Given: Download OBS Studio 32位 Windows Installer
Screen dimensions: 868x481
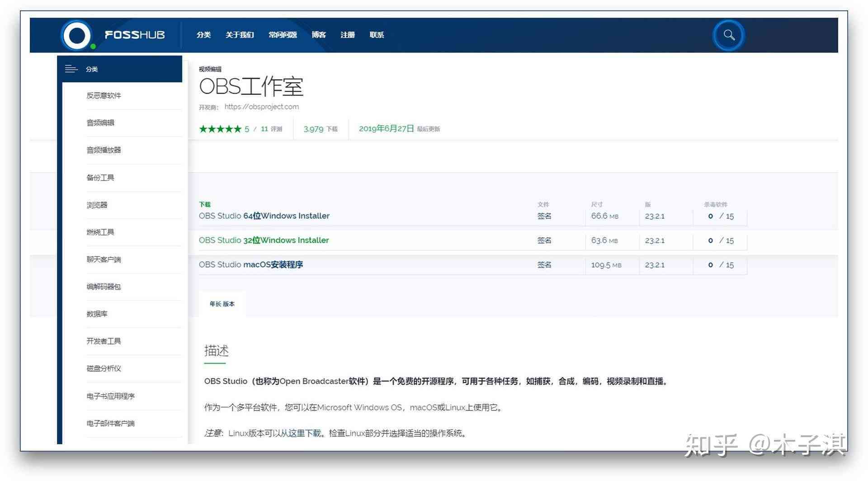Looking at the screenshot, I should coord(264,240).
